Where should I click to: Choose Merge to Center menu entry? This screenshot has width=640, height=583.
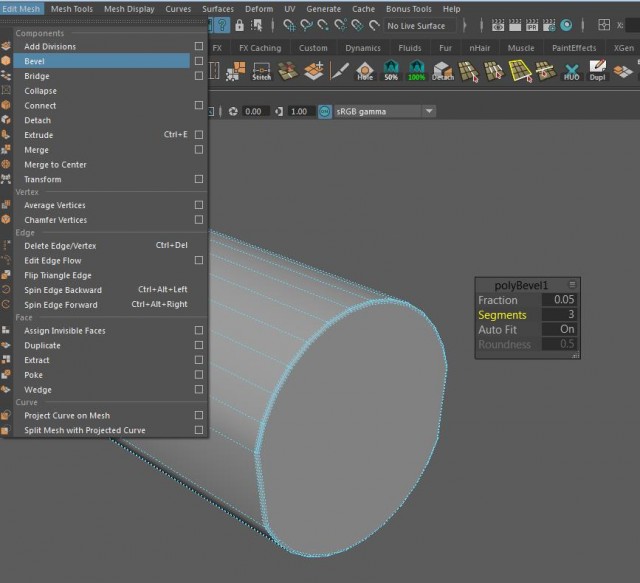[102, 165]
